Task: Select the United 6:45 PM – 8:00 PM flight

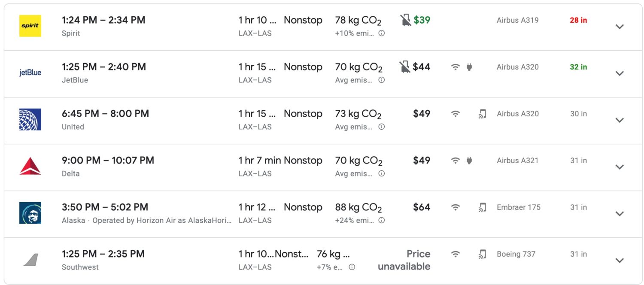Action: (105, 114)
